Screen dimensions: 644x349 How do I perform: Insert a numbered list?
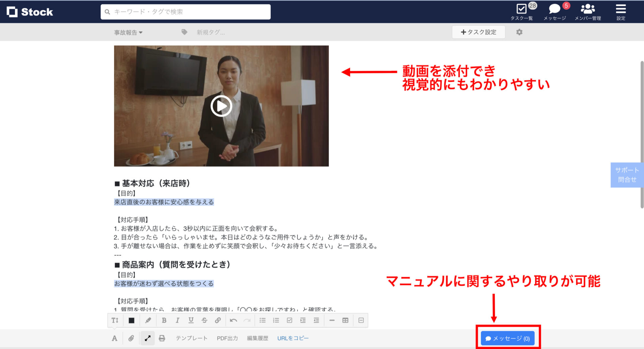pyautogui.click(x=276, y=320)
